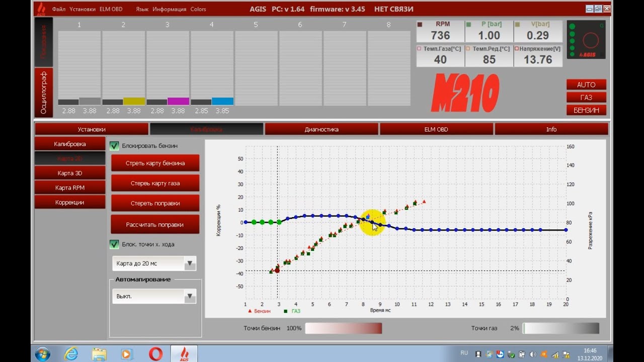This screenshot has width=644, height=362.
Task: Switch fuel mode to AUTO
Action: tap(586, 84)
